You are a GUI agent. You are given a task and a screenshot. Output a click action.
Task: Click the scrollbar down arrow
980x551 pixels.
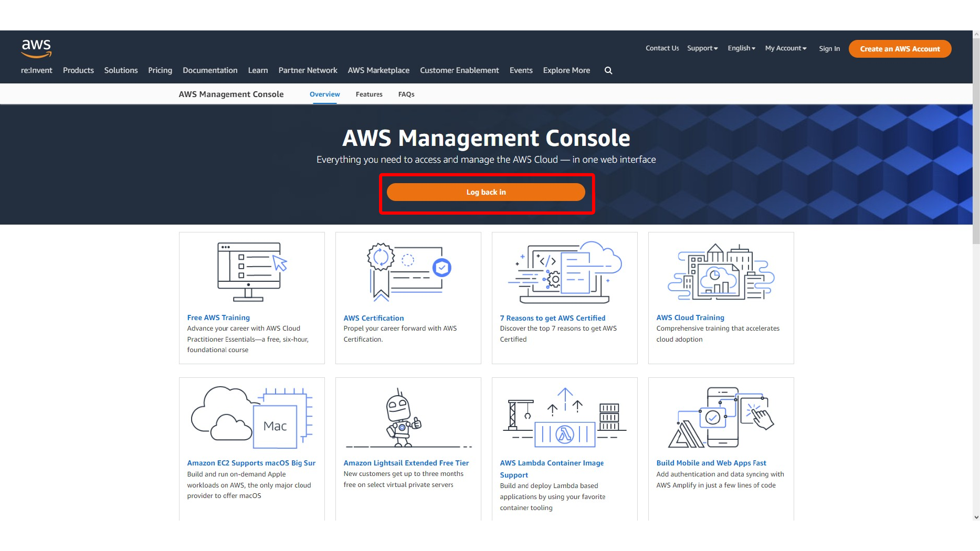pos(976,517)
